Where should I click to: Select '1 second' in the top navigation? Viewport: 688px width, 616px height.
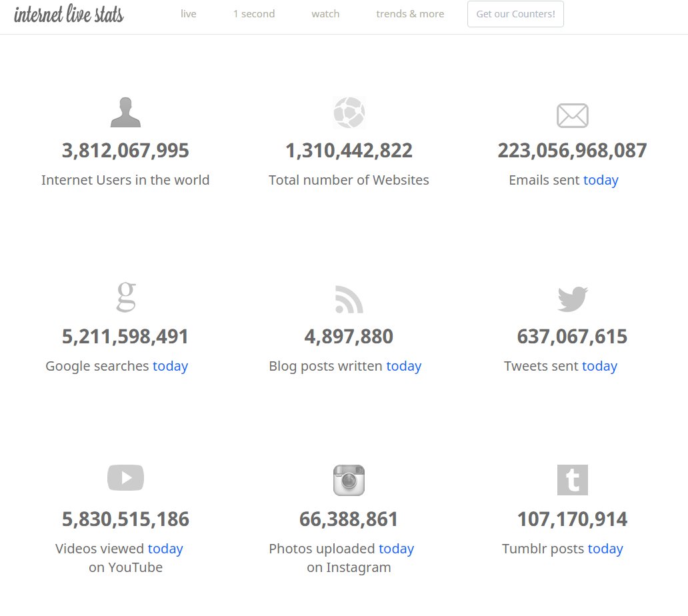point(254,14)
